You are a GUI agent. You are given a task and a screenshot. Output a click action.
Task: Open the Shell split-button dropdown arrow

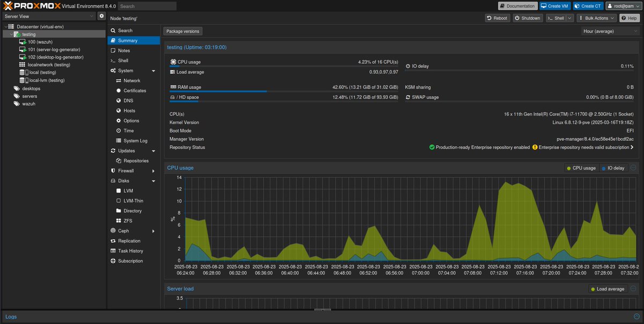tap(569, 18)
